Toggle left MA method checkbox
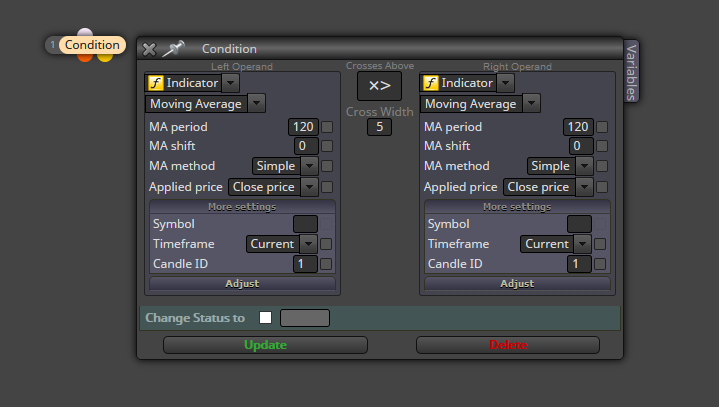The width and height of the screenshot is (719, 407). (x=327, y=166)
